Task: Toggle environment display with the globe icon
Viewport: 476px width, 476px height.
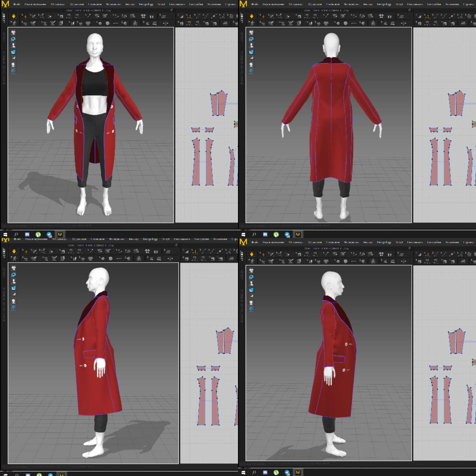Action: pos(14,72)
